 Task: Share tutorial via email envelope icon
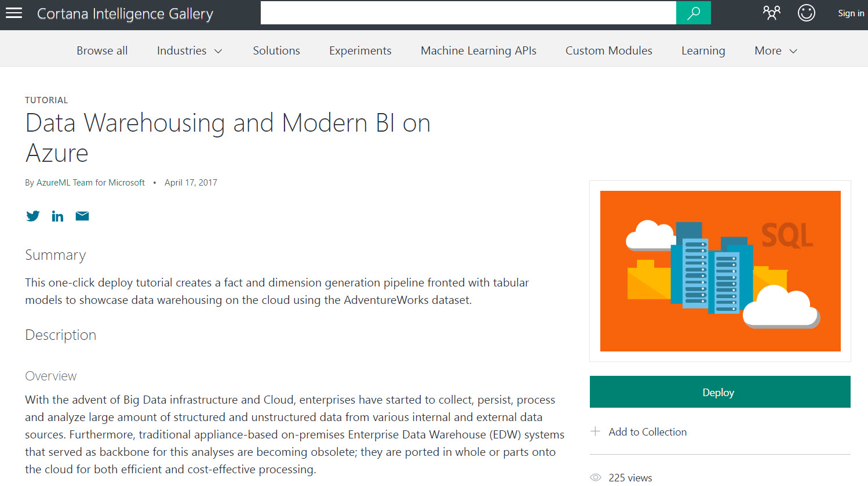point(82,216)
